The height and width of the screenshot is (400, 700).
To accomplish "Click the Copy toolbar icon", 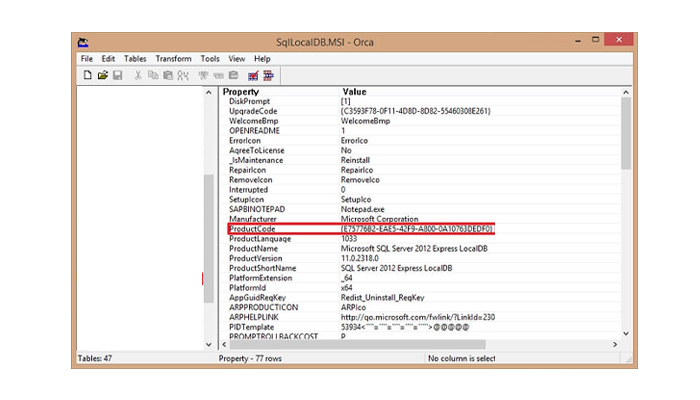I will (x=153, y=75).
